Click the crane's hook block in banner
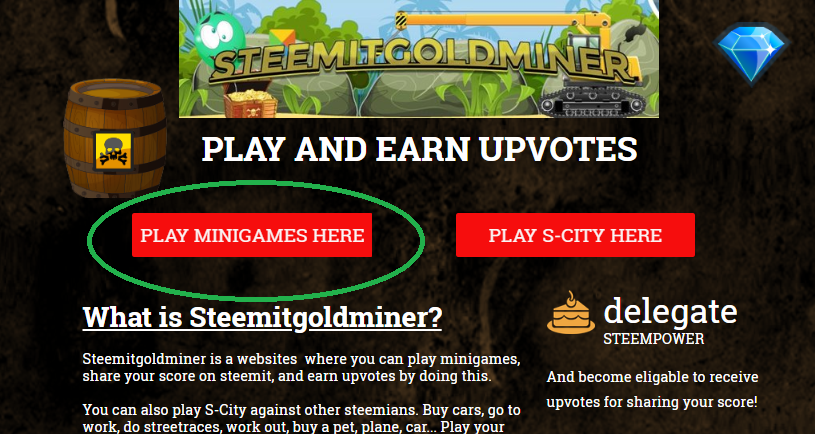 pyautogui.click(x=401, y=21)
